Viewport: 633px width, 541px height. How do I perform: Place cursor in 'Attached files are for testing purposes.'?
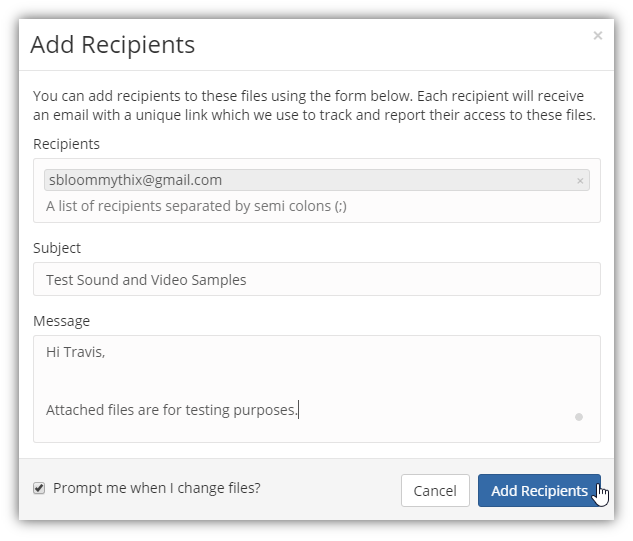click(172, 410)
